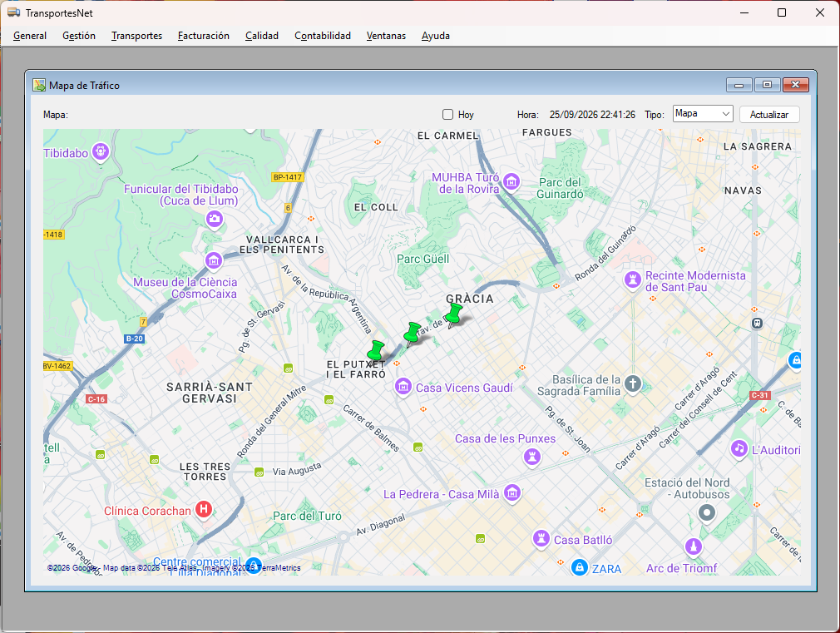Click Funicular del Tibidabo camera marker
Image resolution: width=840 pixels, height=633 pixels.
coord(215,219)
